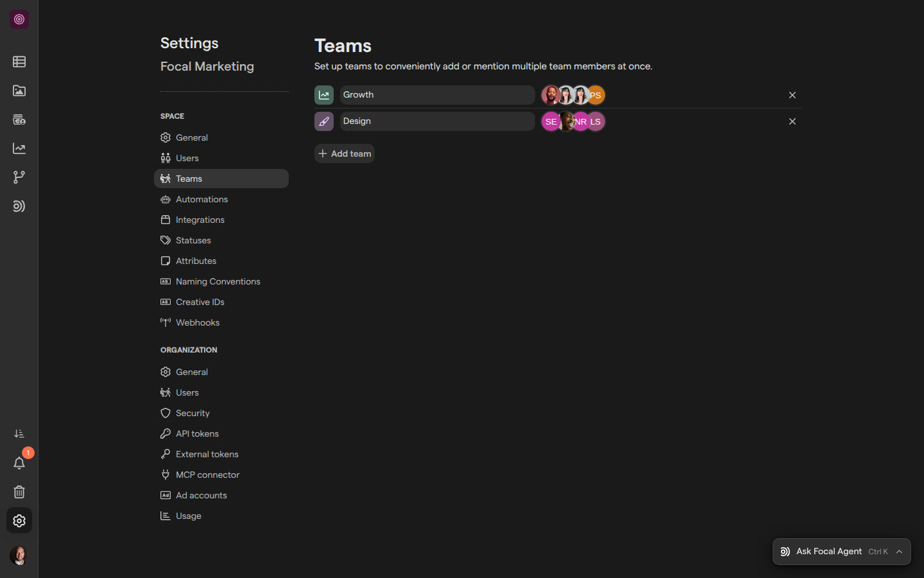Go to Automations settings
Image resolution: width=924 pixels, height=578 pixels.
pos(221,199)
